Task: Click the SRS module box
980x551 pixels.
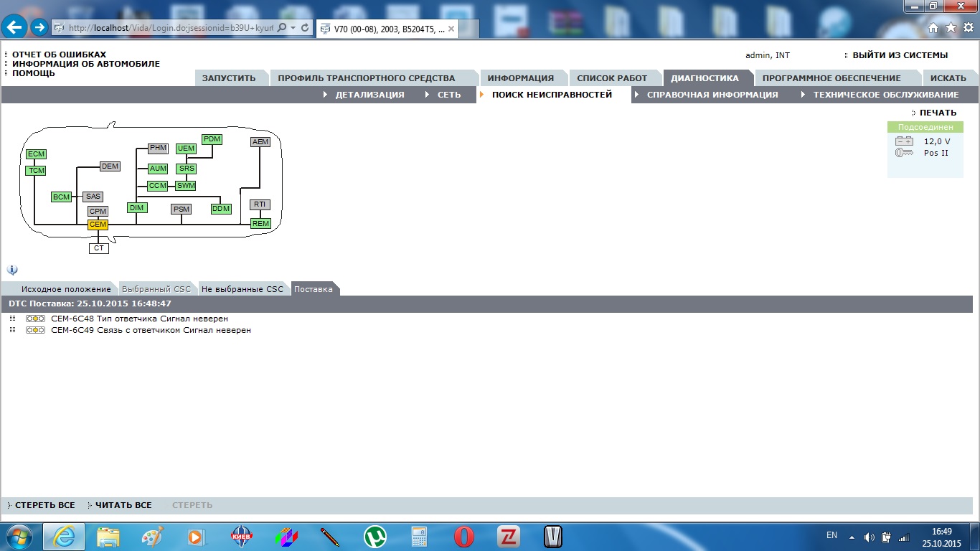Action: [187, 169]
